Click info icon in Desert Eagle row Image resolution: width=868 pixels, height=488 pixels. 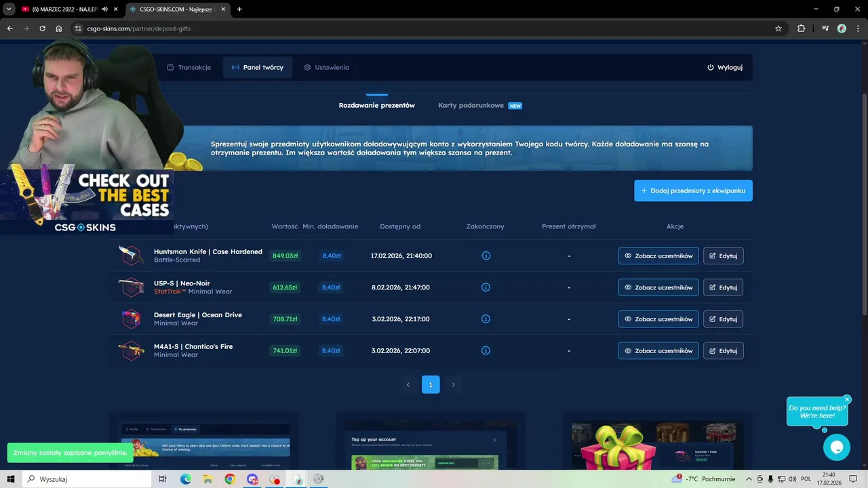point(486,319)
